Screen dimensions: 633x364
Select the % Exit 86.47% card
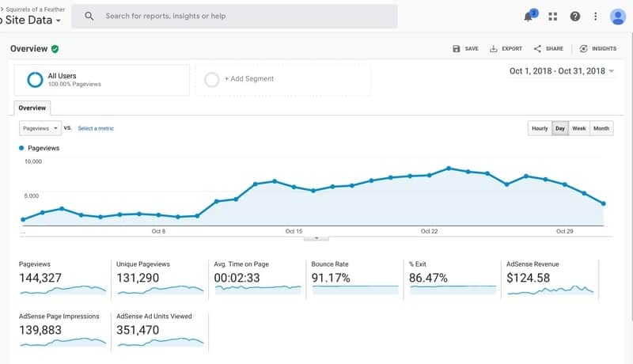(x=453, y=279)
